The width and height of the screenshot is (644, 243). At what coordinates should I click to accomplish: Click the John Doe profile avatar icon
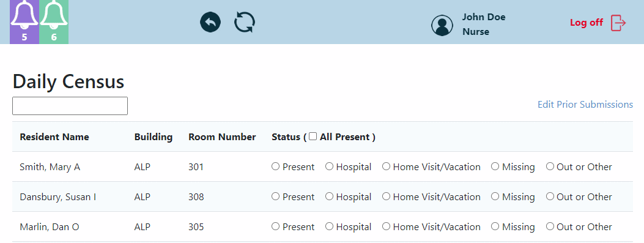pyautogui.click(x=442, y=25)
